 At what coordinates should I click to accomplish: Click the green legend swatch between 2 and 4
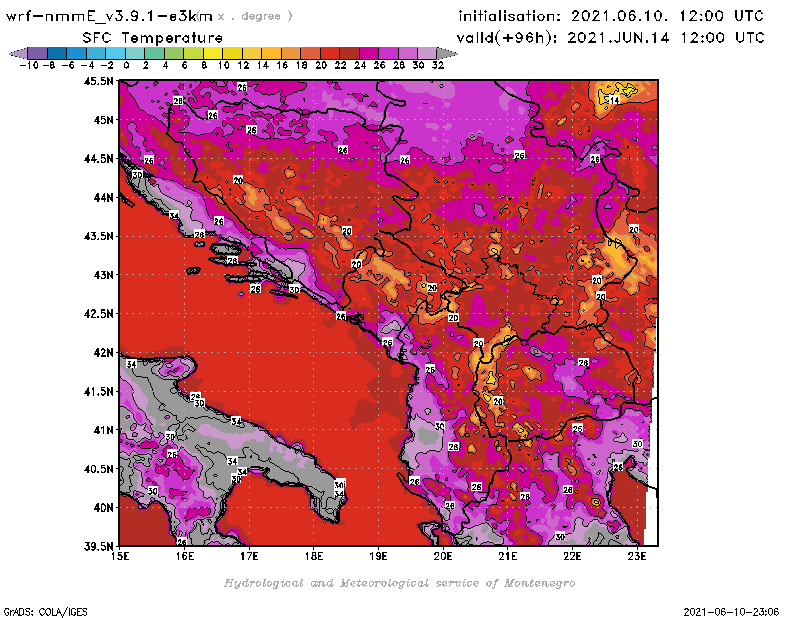coord(155,53)
